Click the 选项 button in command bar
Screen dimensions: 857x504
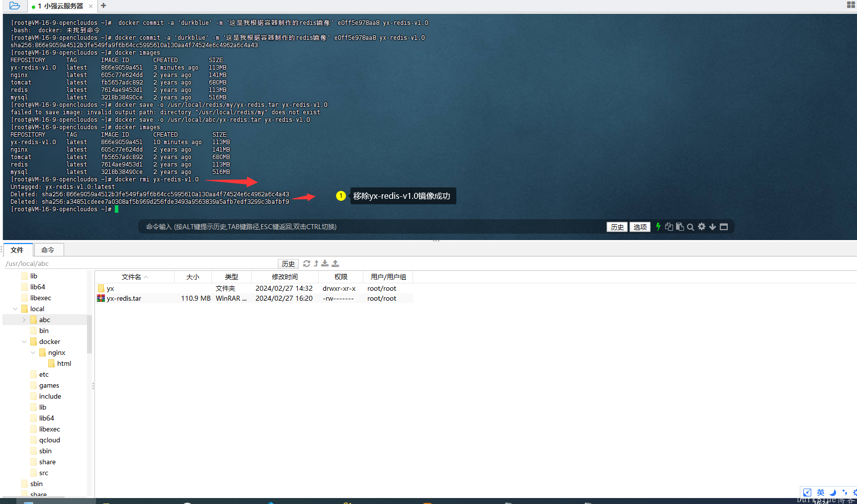(x=640, y=227)
